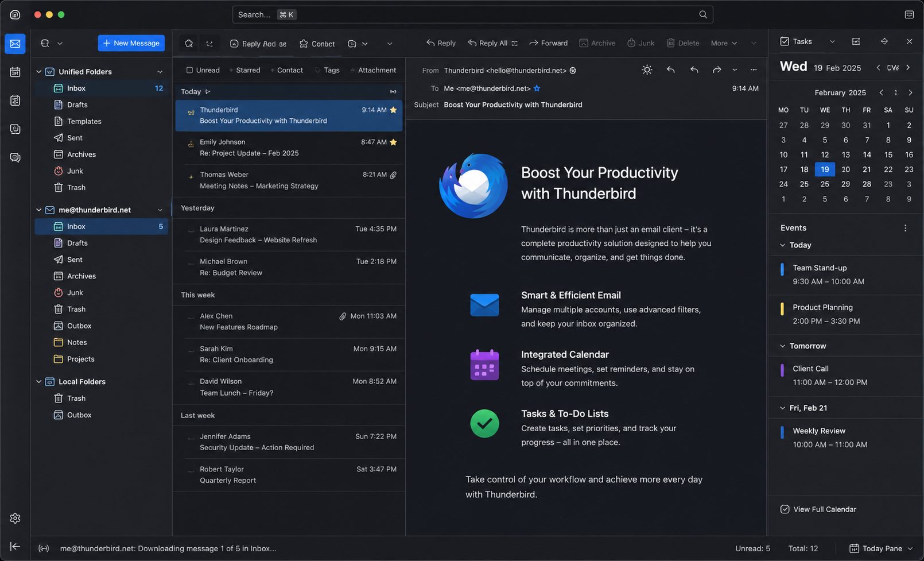The height and width of the screenshot is (561, 924).
Task: Click the thread display icon on the Today row
Action: point(393,92)
